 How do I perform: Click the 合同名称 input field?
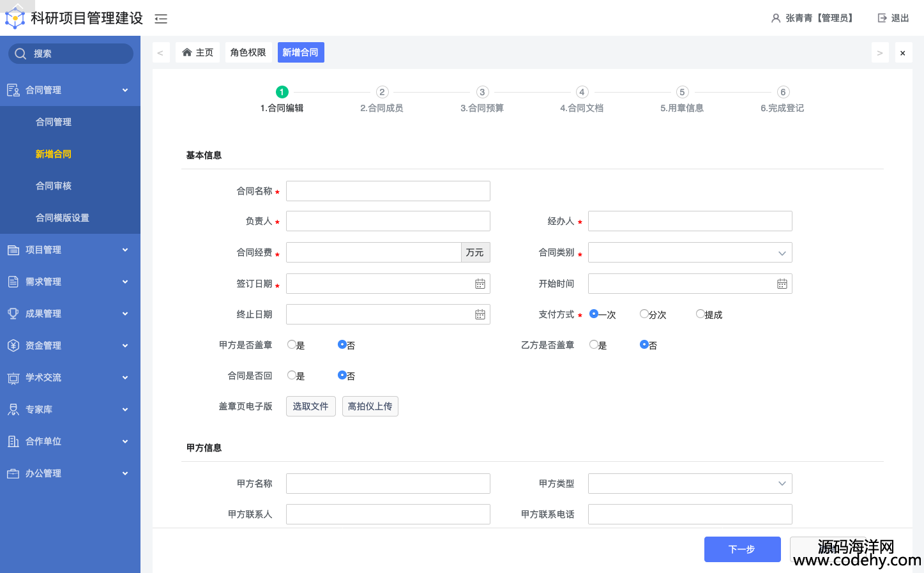(388, 191)
